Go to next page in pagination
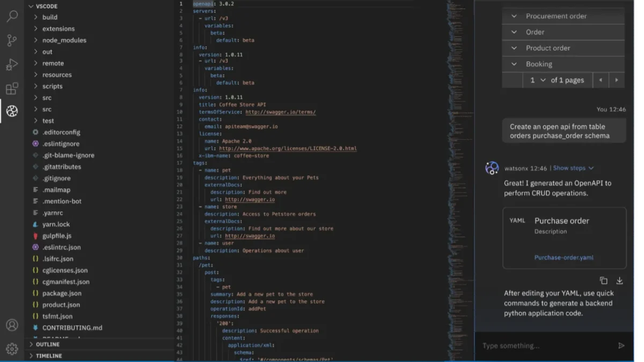This screenshot has width=644, height=362. coord(617,80)
